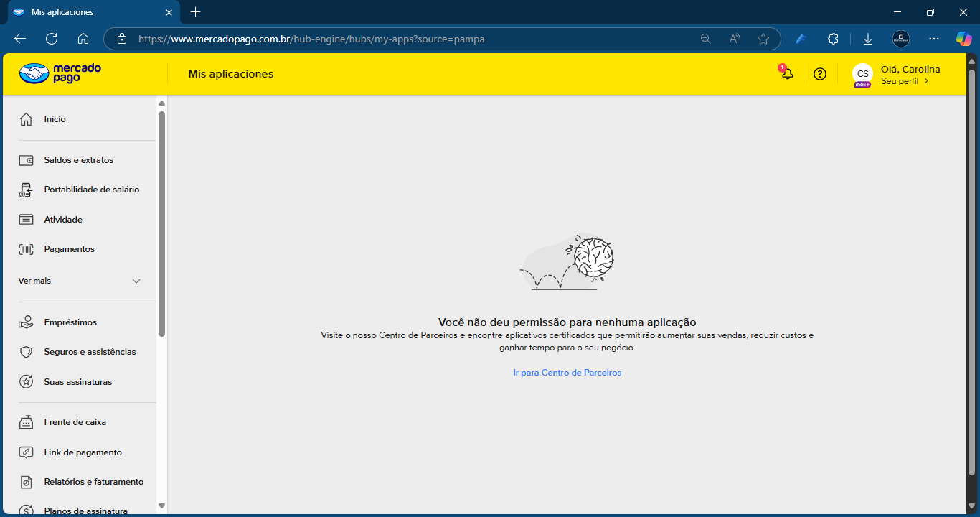The width and height of the screenshot is (980, 517).
Task: Click the help question mark icon
Action: tap(820, 74)
